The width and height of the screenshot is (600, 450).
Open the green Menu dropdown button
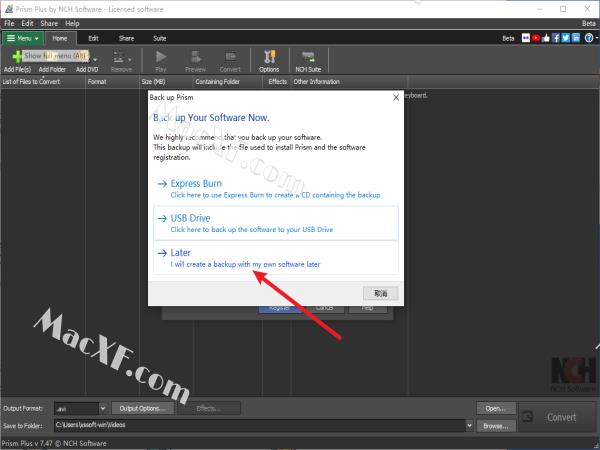click(22, 38)
